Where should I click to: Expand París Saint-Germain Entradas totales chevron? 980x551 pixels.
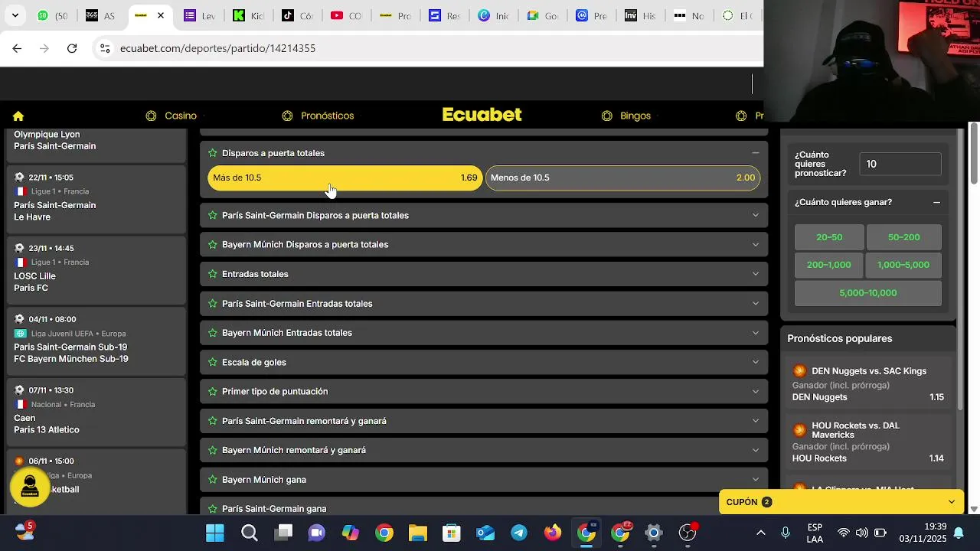coord(755,304)
